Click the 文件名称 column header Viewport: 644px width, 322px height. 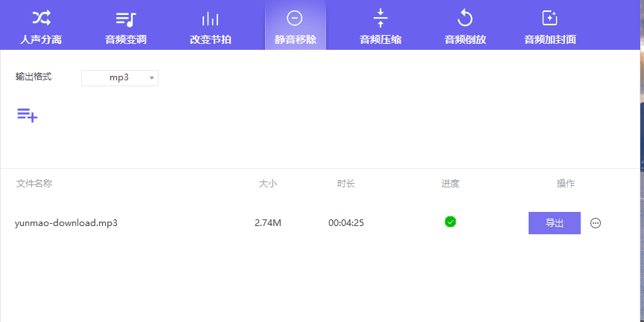tap(34, 184)
